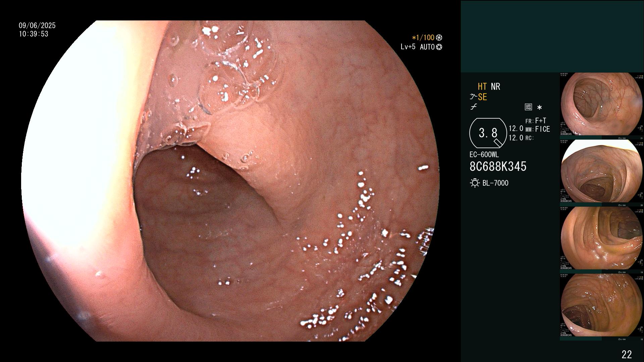The width and height of the screenshot is (644, 362).
Task: Click the main live endoscopy image
Action: click(x=230, y=181)
